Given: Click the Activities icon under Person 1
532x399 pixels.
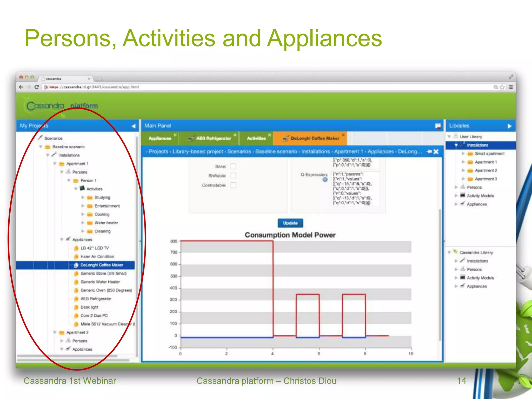Looking at the screenshot, I should click(82, 188).
